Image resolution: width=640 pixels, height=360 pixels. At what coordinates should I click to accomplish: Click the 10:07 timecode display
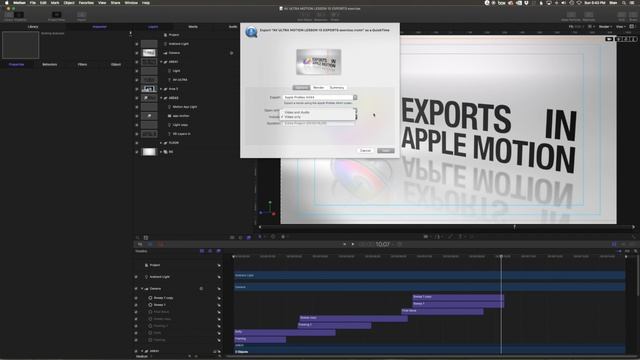point(382,244)
